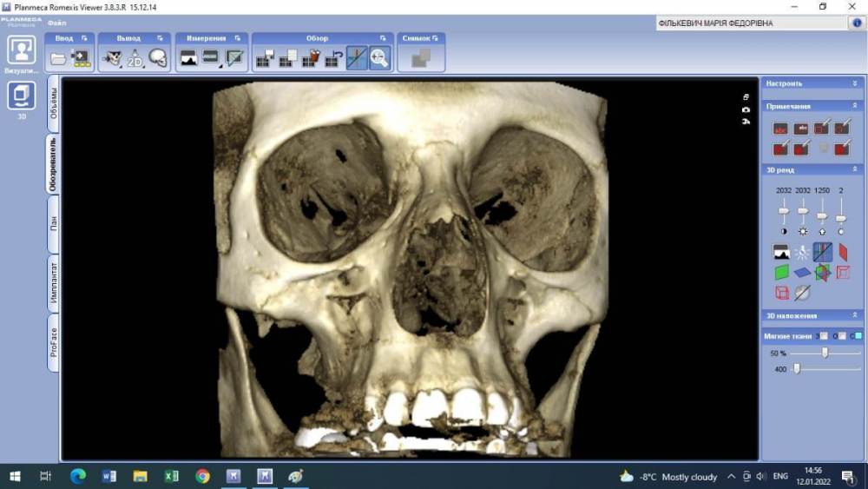Select the skull icon in Вывод group

157,58
